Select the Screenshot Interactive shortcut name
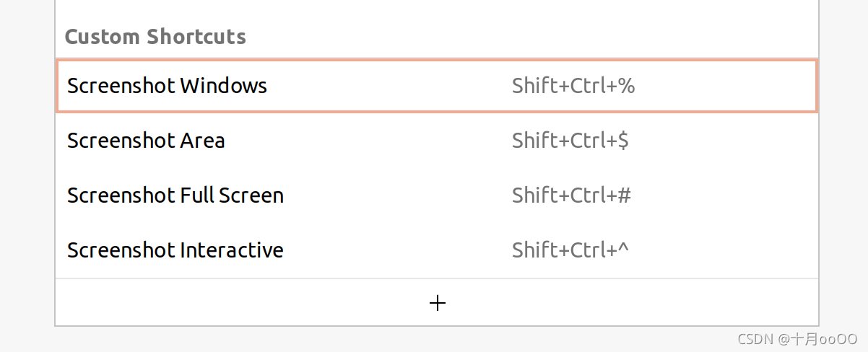 click(175, 250)
